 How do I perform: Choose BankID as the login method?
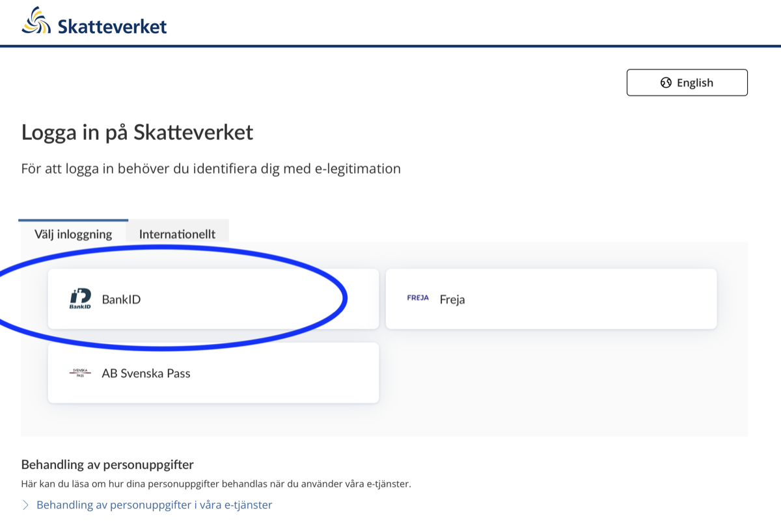coord(213,299)
